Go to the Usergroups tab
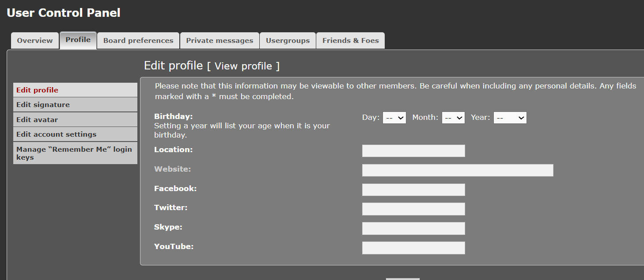 pos(288,41)
